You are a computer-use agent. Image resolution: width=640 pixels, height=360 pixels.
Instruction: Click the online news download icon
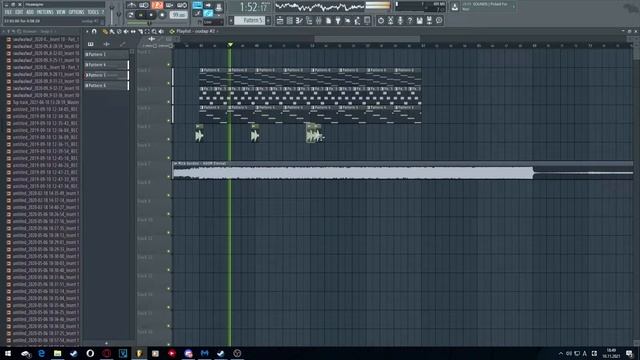(455, 6)
